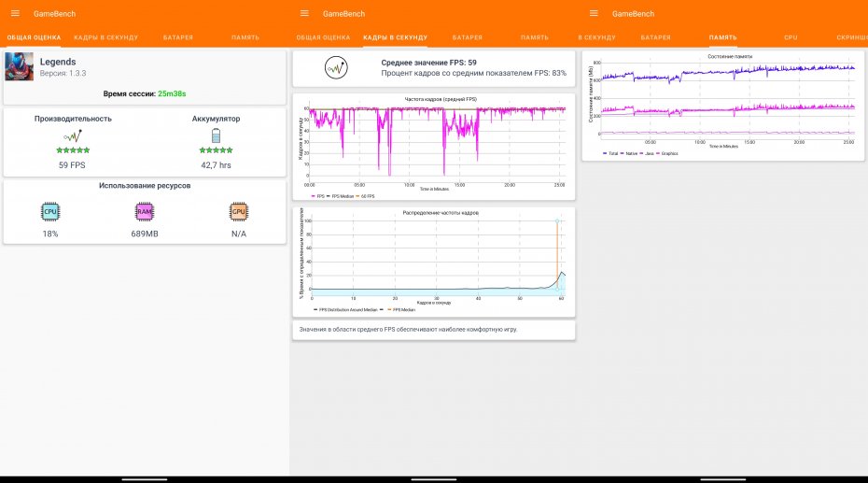Click the 42,7 hrs battery estimate
Screen dimensions: 868x483
click(x=216, y=165)
